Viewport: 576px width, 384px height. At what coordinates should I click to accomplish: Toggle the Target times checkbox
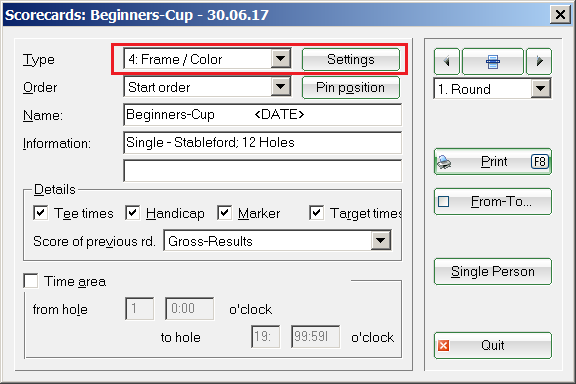tap(317, 213)
